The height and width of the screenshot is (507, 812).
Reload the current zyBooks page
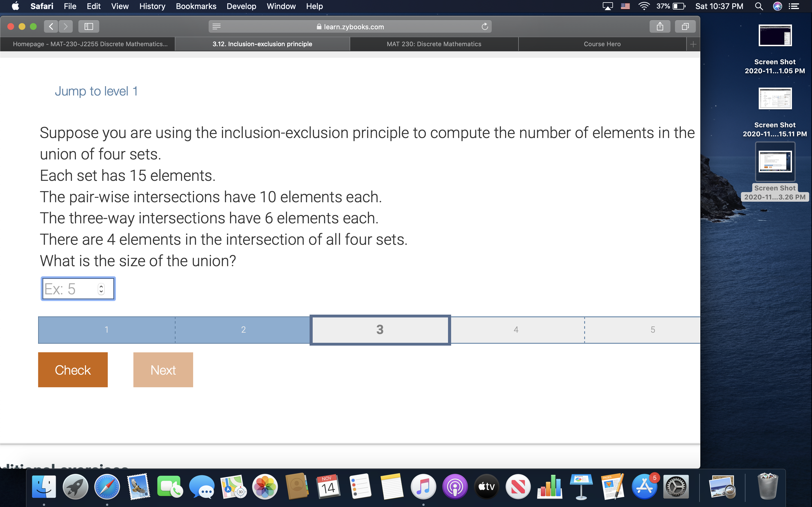click(x=485, y=27)
